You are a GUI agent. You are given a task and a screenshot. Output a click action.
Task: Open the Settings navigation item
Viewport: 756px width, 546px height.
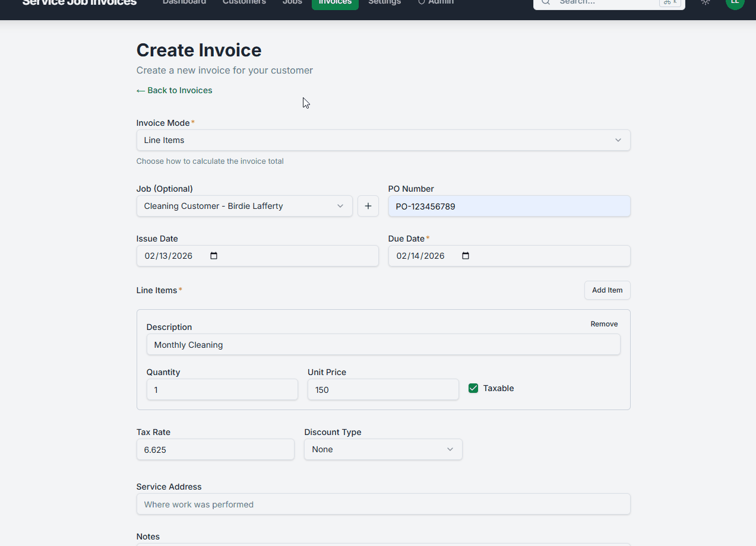[x=384, y=2]
